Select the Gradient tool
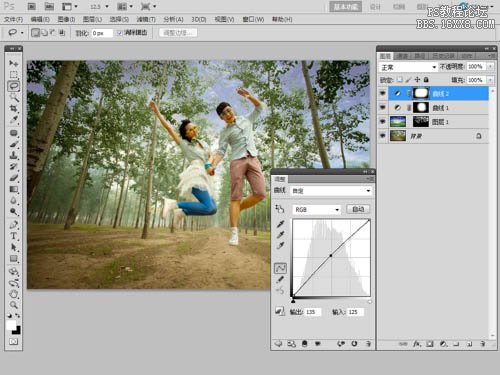Viewport: 500px width, 375px height. 14,189
